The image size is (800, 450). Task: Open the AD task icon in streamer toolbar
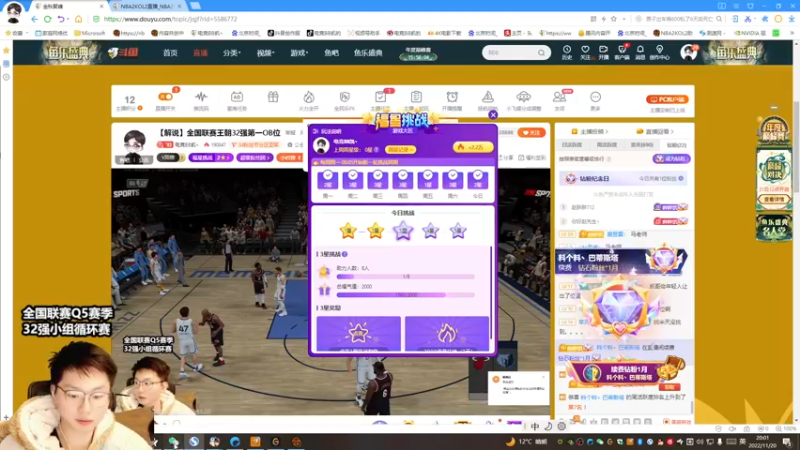(x=237, y=99)
